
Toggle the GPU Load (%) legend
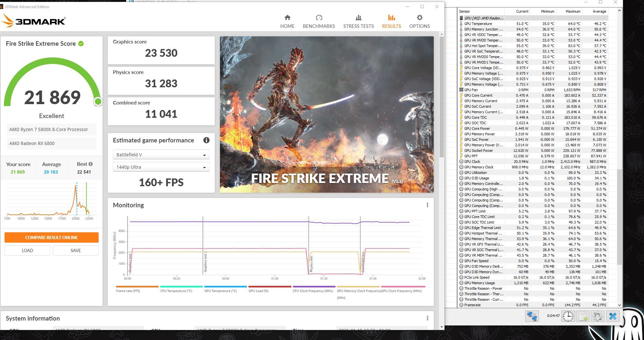pos(270,289)
